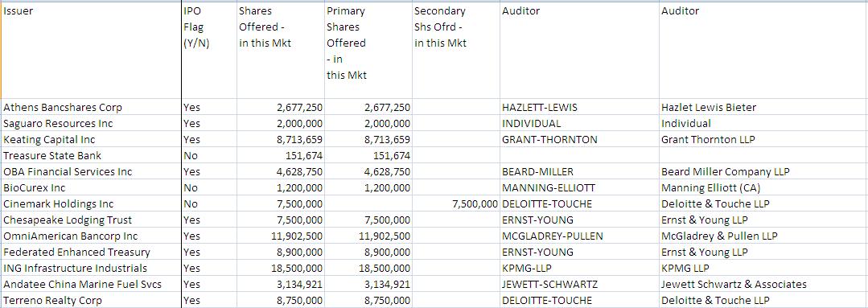
Task: Click the BioCurex Inc cell
Action: 92,187
